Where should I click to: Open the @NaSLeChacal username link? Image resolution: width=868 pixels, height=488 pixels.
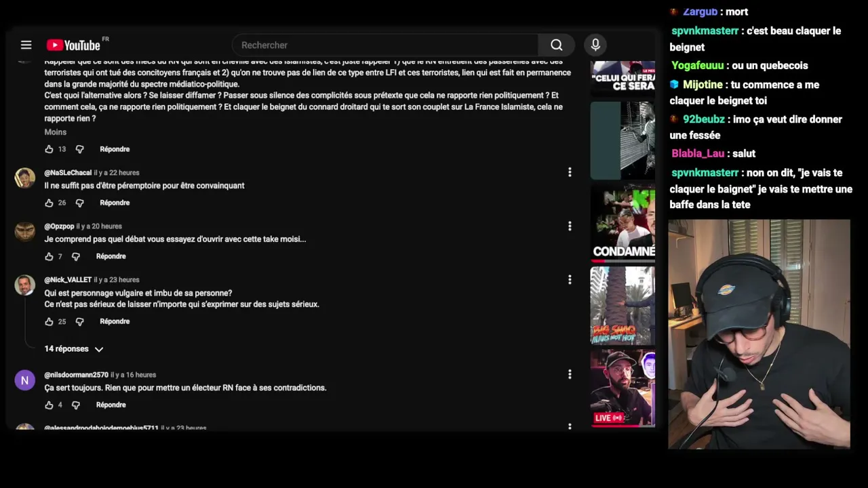point(68,173)
